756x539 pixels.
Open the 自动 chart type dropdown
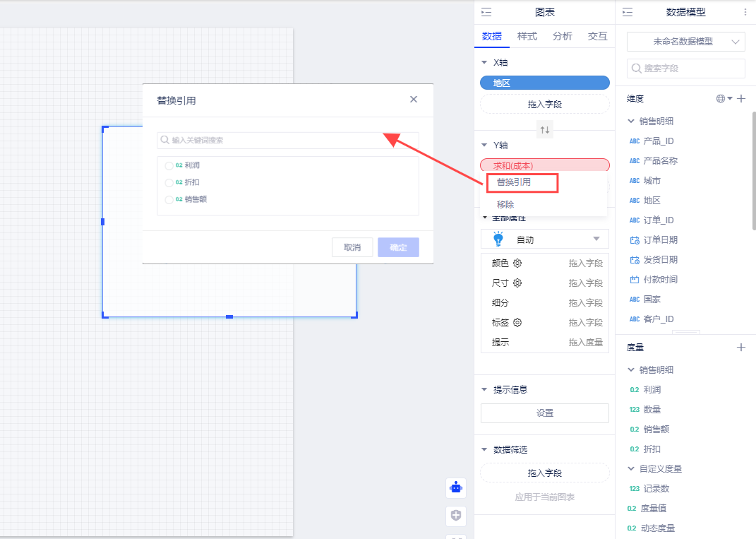544,239
